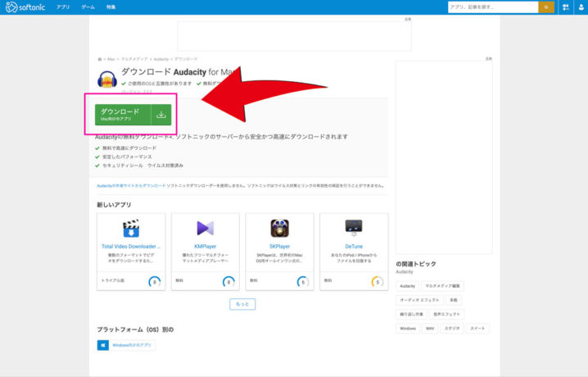Select the Windows topic tag

pyautogui.click(x=408, y=329)
